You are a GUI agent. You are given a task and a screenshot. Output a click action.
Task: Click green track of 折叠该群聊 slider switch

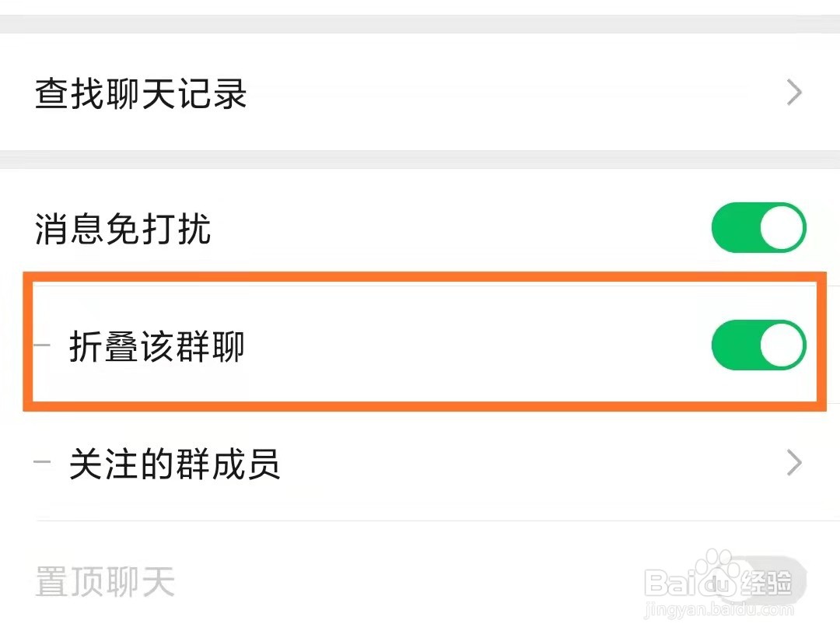(735, 345)
